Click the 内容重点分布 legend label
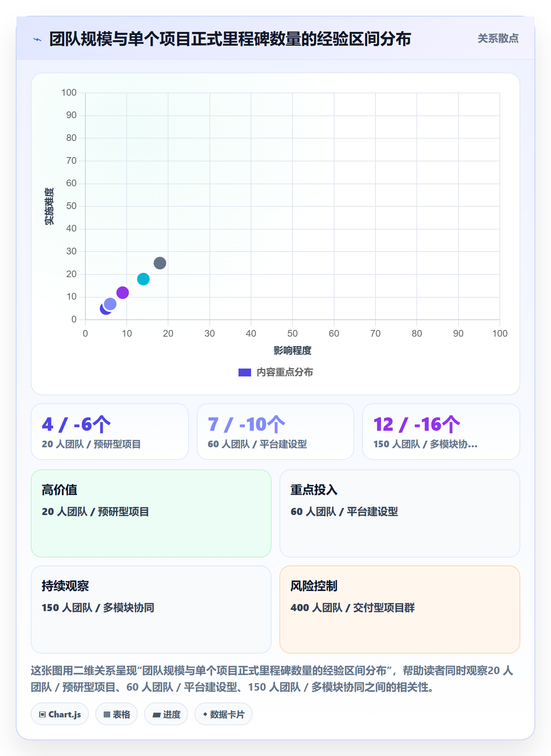The image size is (551, 756). pyautogui.click(x=285, y=372)
